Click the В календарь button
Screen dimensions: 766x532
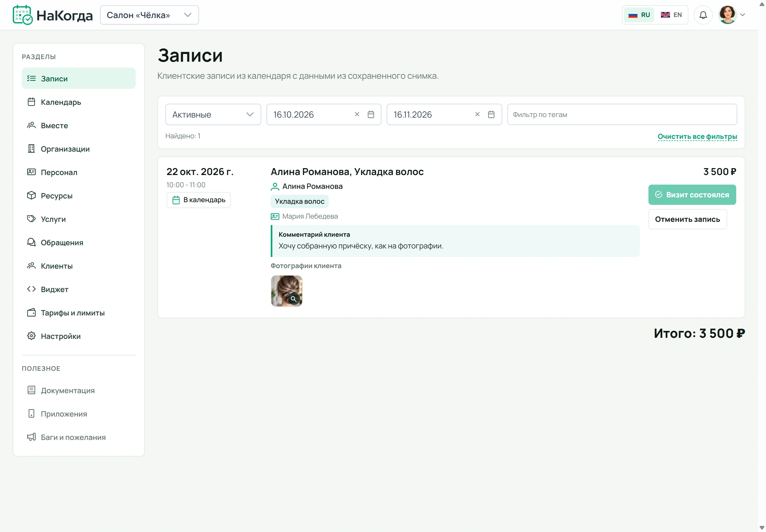199,200
